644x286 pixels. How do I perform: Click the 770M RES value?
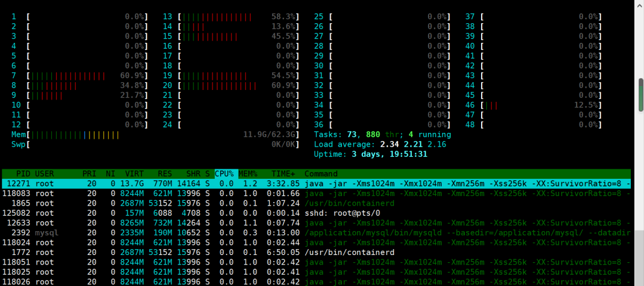tap(163, 184)
